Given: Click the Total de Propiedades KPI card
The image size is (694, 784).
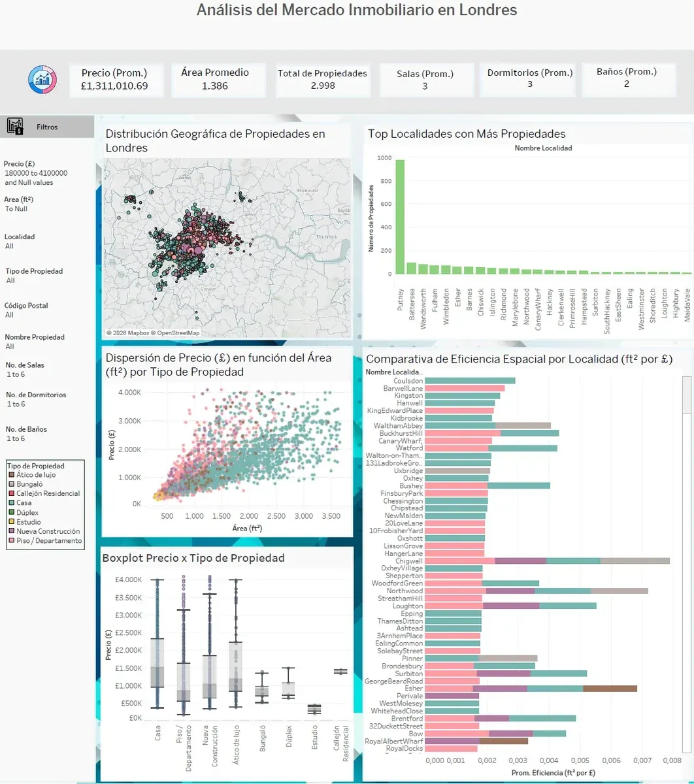Looking at the screenshot, I should tap(322, 80).
